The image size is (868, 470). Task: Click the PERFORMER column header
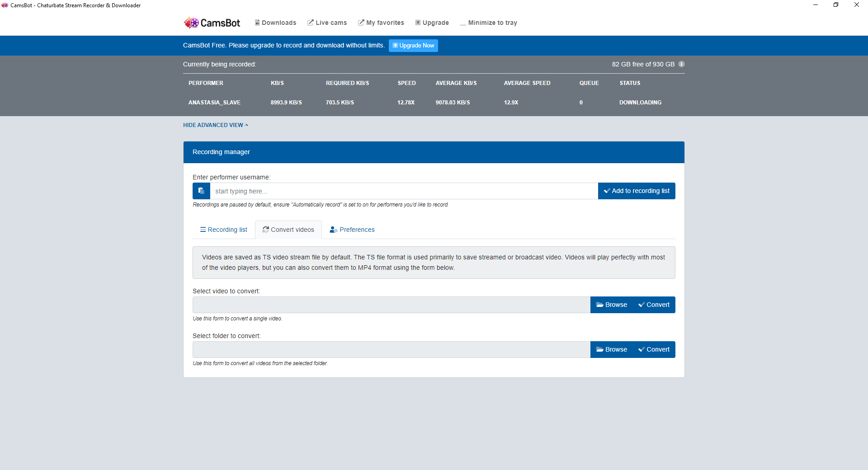[x=206, y=83]
